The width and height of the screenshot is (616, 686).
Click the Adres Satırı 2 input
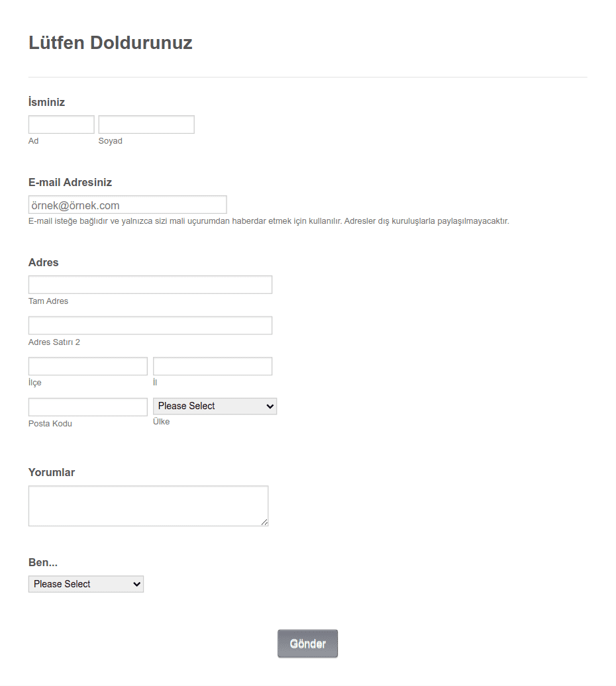[x=150, y=326]
